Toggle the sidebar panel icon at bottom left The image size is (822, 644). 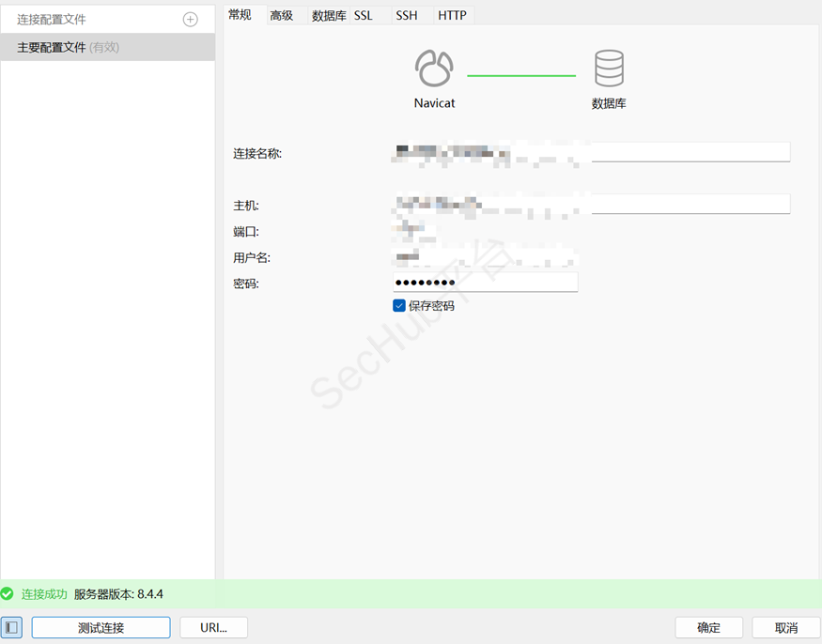(x=11, y=627)
